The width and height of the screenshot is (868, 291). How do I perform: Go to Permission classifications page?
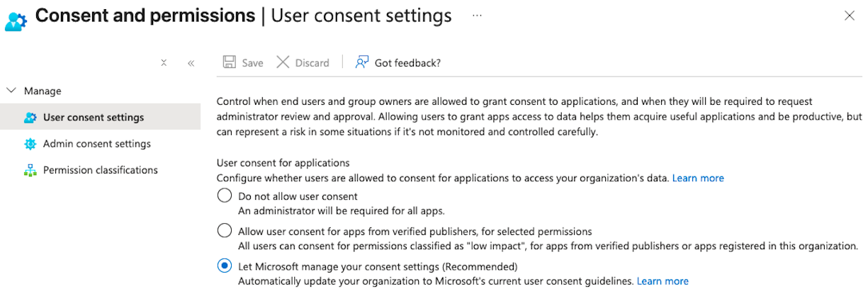[100, 170]
